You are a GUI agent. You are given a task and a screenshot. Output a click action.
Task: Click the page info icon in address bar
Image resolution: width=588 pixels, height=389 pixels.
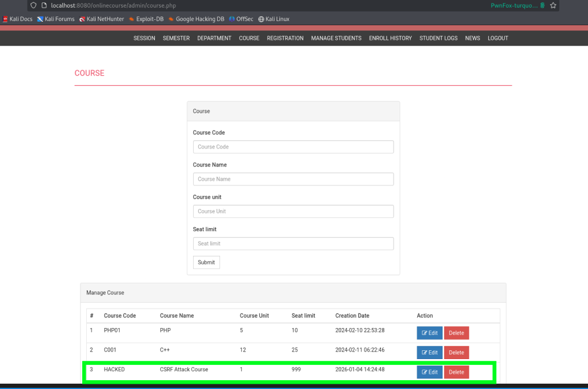tap(44, 5)
